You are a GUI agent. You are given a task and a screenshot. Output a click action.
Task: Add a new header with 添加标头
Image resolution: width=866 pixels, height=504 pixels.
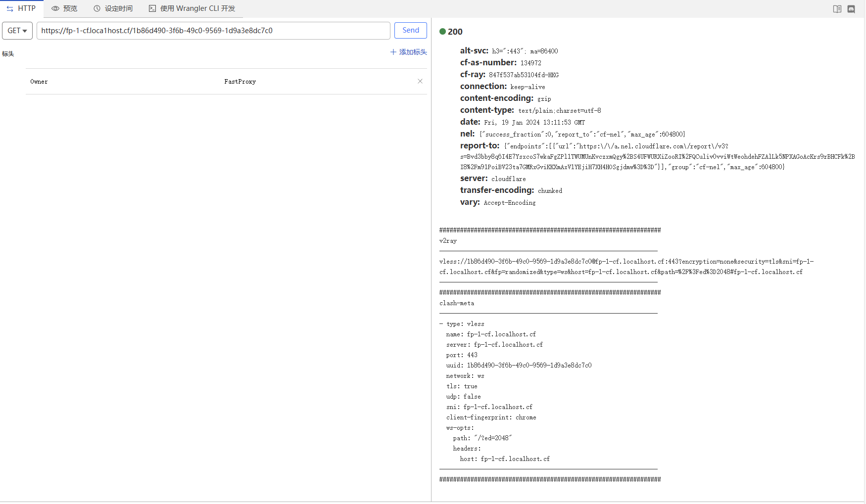tap(408, 52)
